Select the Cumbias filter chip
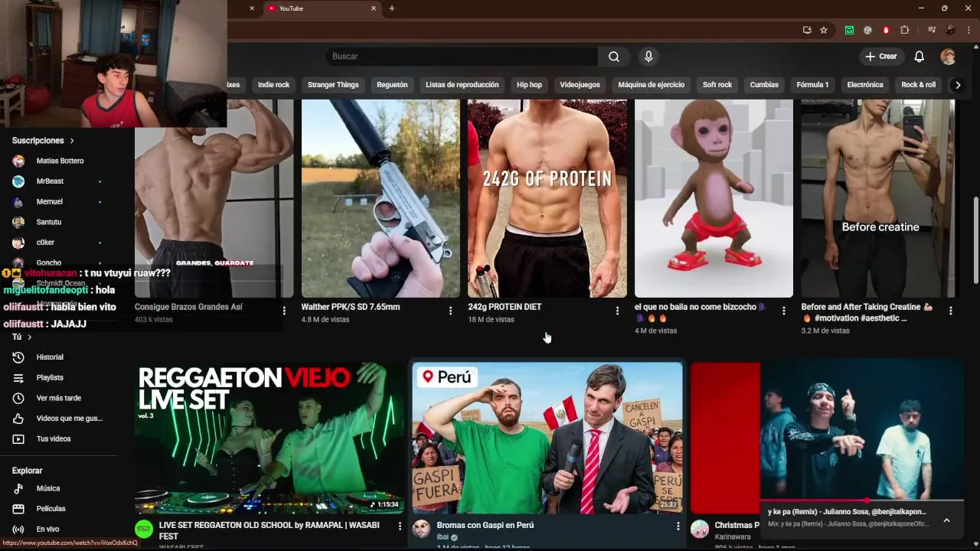 (x=764, y=85)
